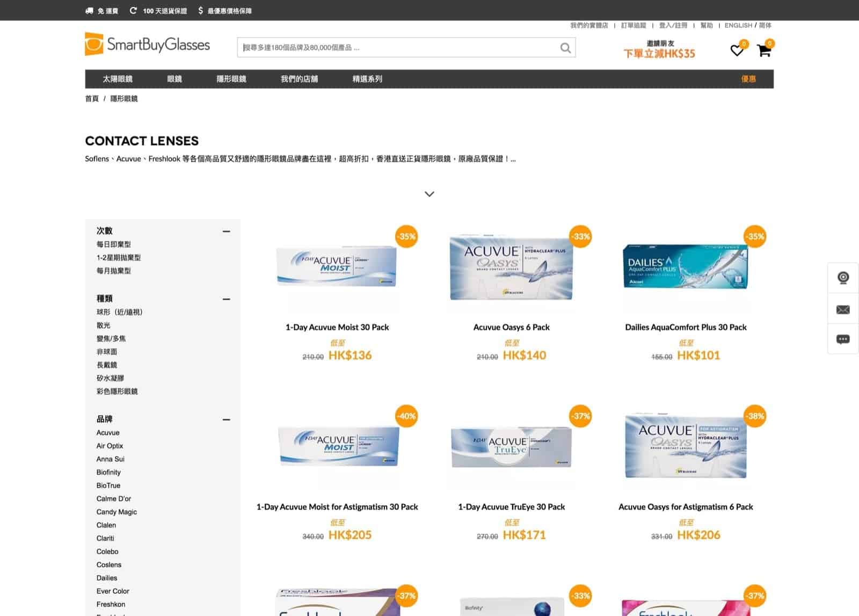Open the shopping cart icon
The height and width of the screenshot is (616, 859).
(x=764, y=50)
